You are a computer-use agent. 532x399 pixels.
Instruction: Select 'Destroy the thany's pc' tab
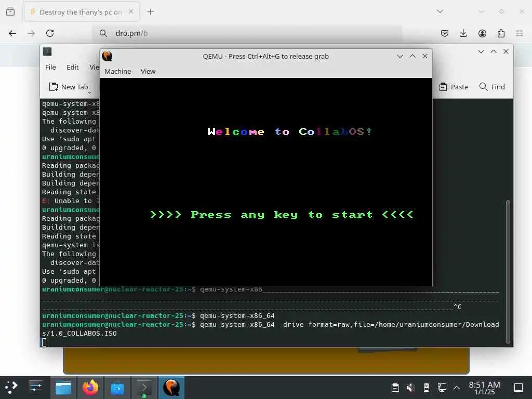(x=82, y=12)
